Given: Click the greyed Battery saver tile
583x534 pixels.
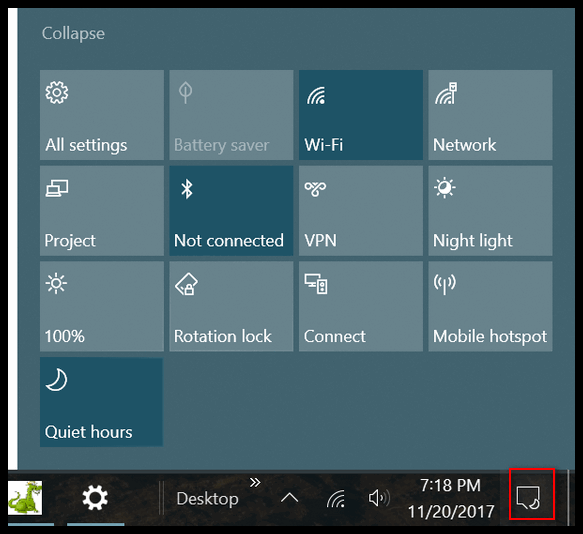Looking at the screenshot, I should point(231,115).
